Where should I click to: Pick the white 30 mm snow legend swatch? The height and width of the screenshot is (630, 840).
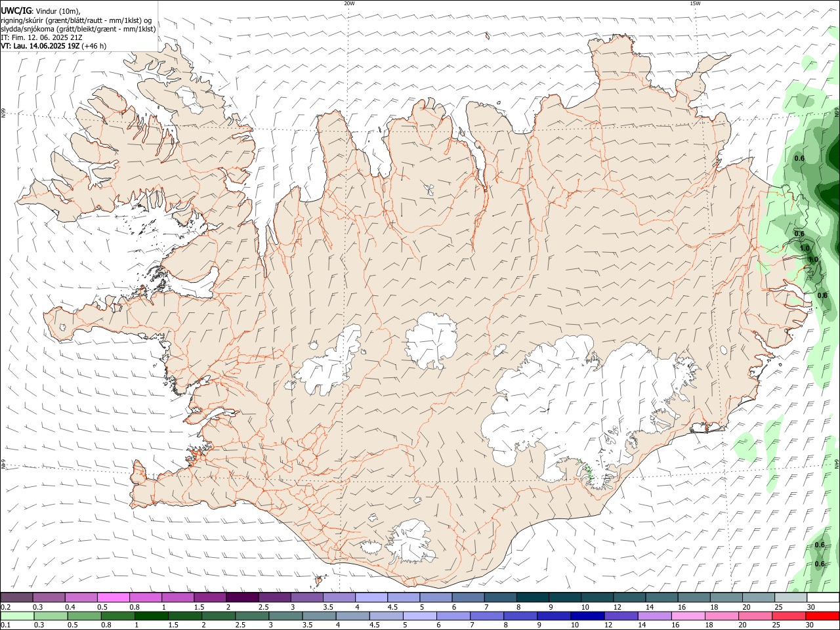pyautogui.click(x=822, y=597)
